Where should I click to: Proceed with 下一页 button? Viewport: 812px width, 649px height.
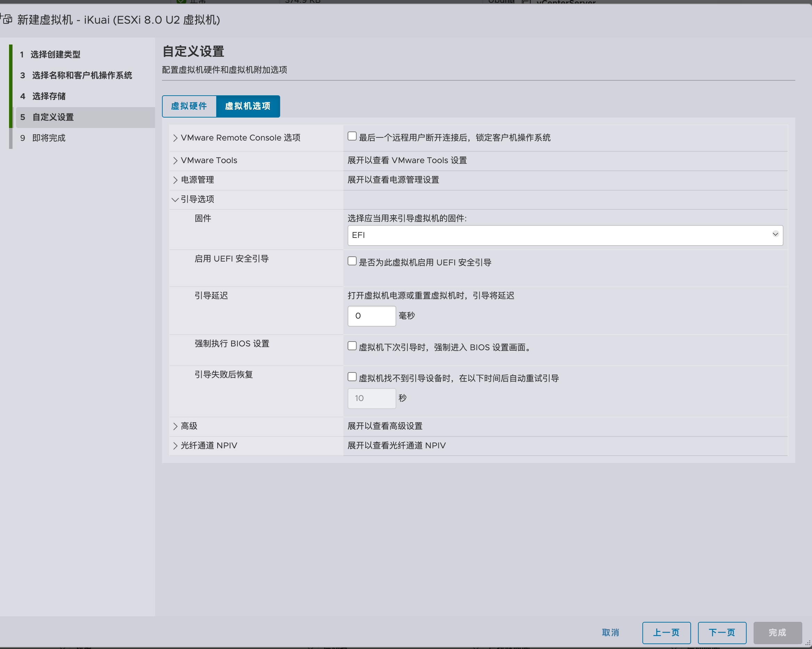click(x=722, y=632)
